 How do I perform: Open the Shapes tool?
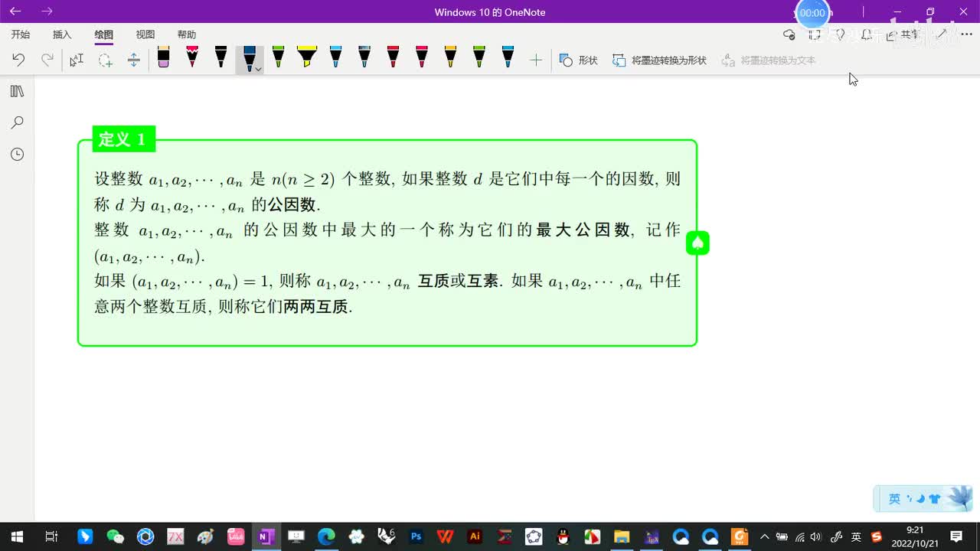pos(579,60)
